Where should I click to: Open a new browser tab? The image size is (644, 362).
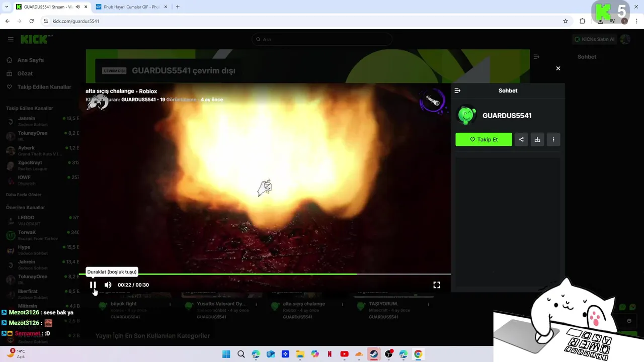coord(178,7)
